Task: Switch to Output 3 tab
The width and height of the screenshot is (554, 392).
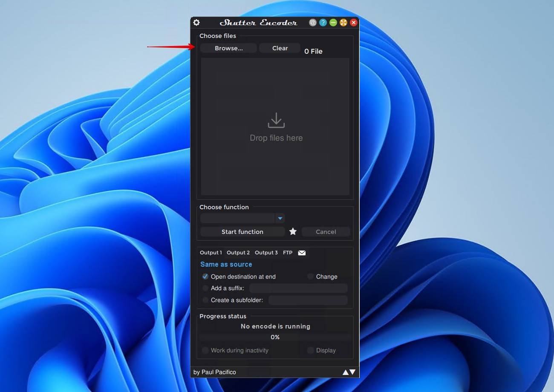Action: [266, 253]
